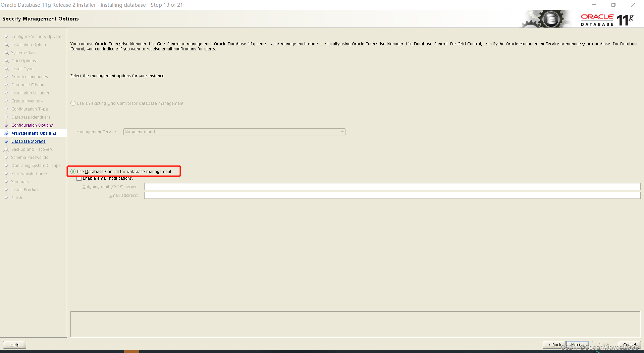This screenshot has height=353, width=644.
Task: Click the Back button
Action: [554, 345]
